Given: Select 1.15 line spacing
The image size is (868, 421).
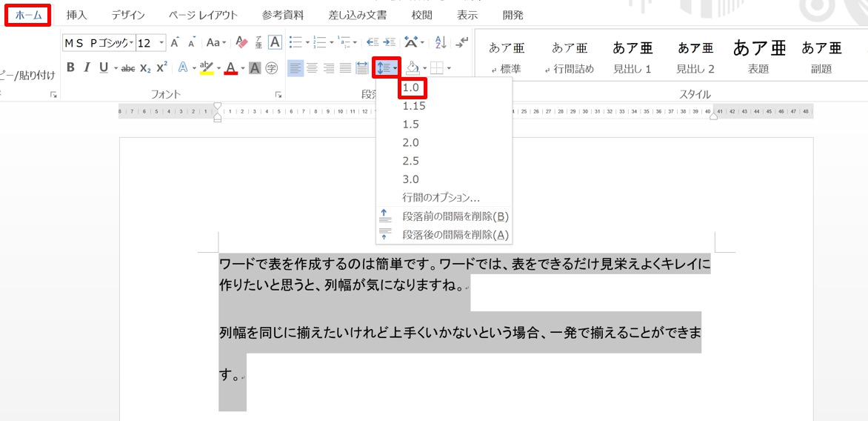Looking at the screenshot, I should pos(443,105).
